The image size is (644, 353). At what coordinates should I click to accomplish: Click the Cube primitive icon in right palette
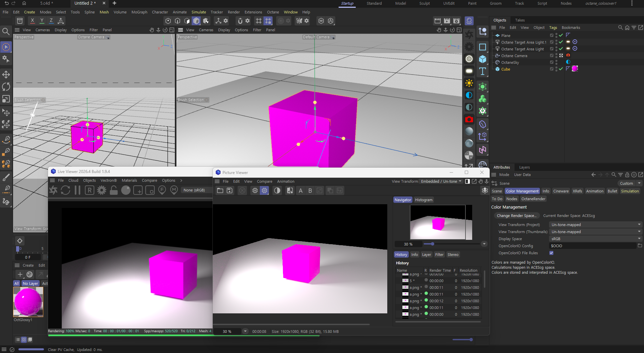tap(483, 59)
